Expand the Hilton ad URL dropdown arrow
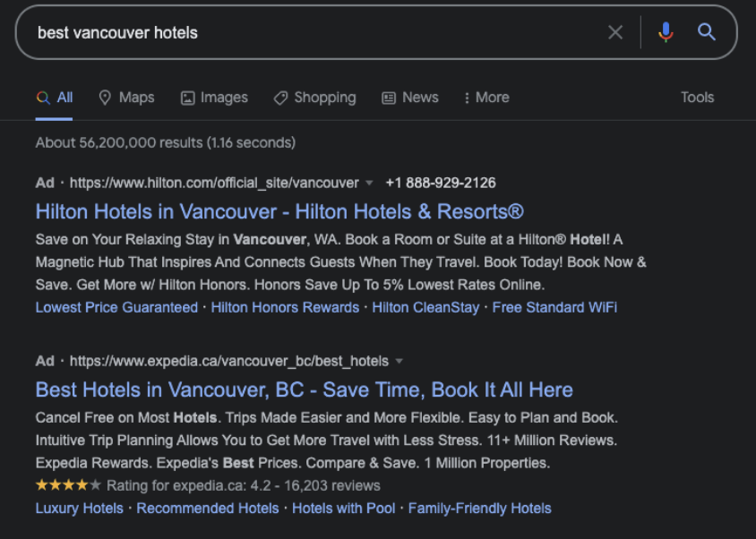 (x=369, y=183)
